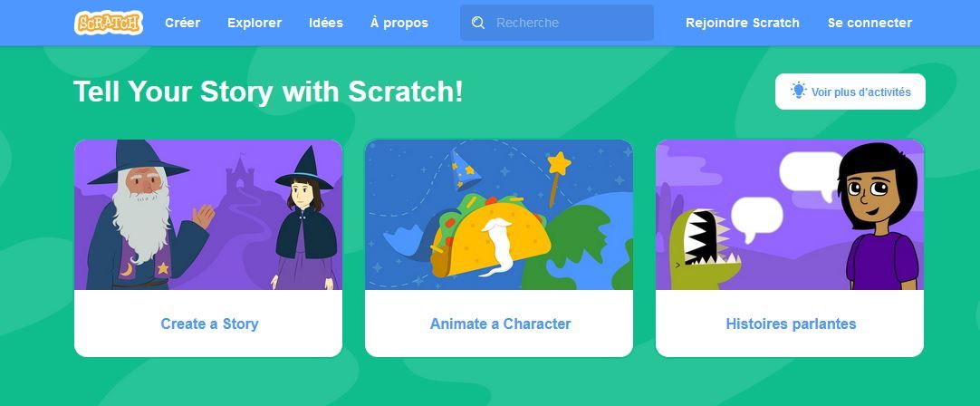Open the wizard and witch story thumbnail

point(208,215)
